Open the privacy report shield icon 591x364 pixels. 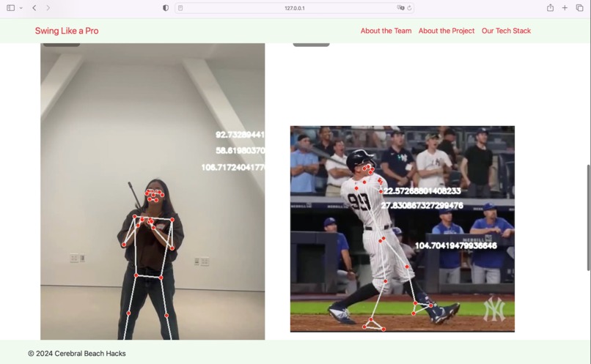point(166,8)
